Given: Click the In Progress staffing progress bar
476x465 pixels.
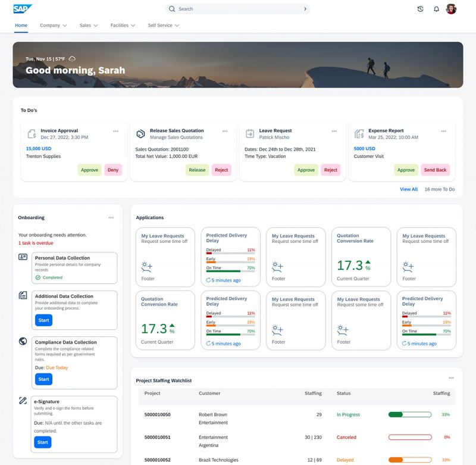Looking at the screenshot, I should [409, 414].
